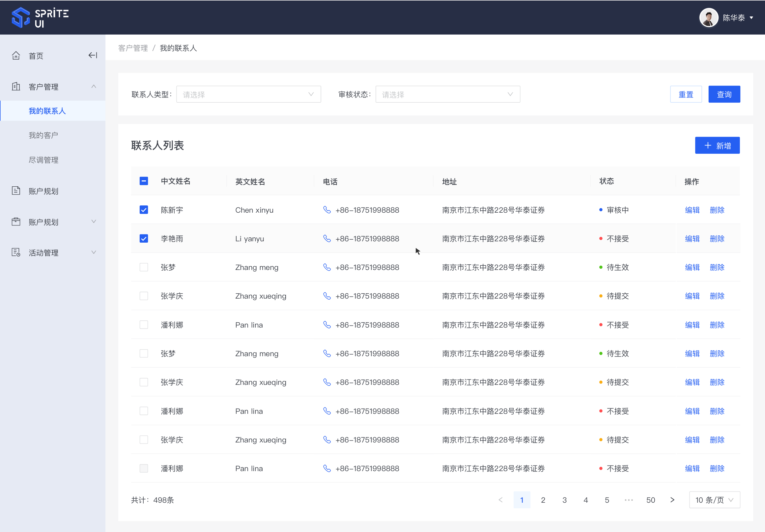Collapse the 客户管理 menu chevron
765x532 pixels.
[x=94, y=87]
